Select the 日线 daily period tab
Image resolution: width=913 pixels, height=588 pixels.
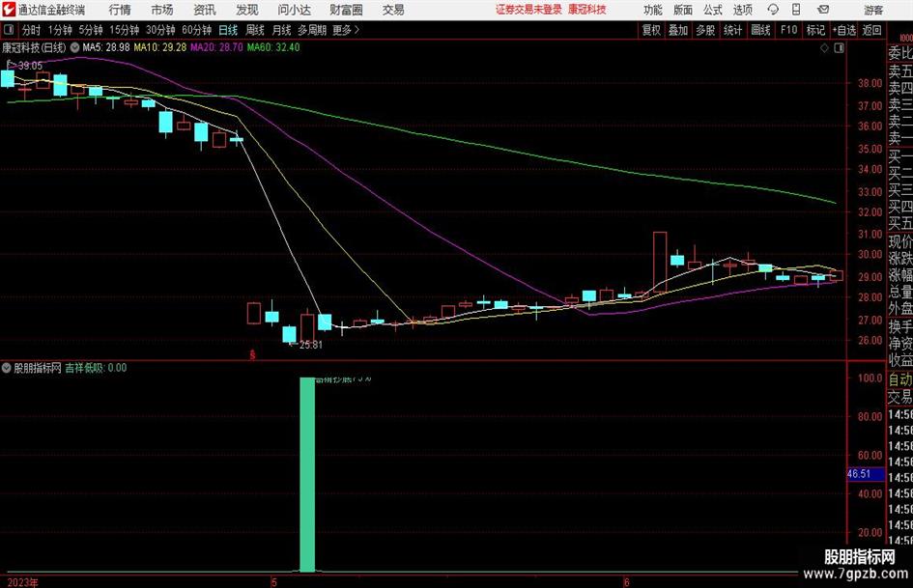[228, 30]
